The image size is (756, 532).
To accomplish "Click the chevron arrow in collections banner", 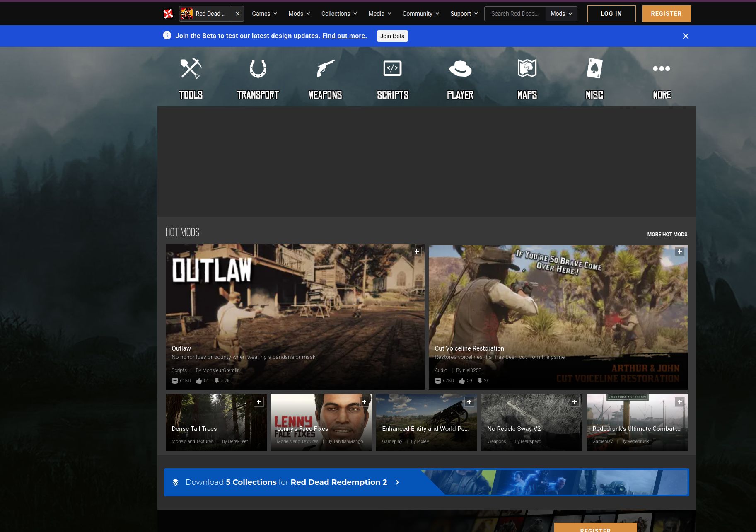I will tap(397, 482).
